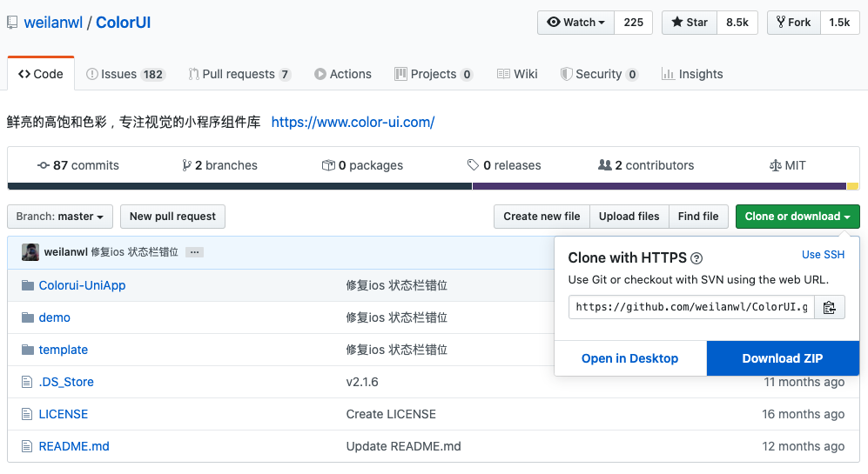Open the ColorUI repository name link
This screenshot has height=474, width=868.
click(x=123, y=23)
